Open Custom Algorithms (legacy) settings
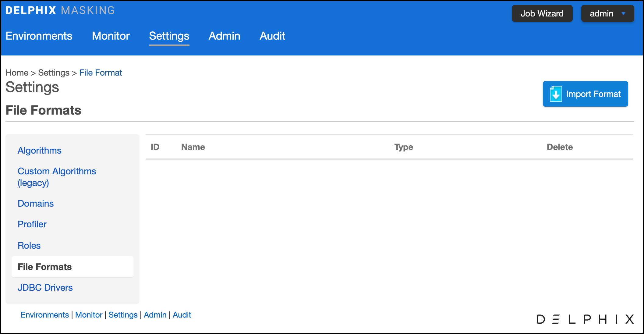The image size is (644, 334). pos(57,177)
